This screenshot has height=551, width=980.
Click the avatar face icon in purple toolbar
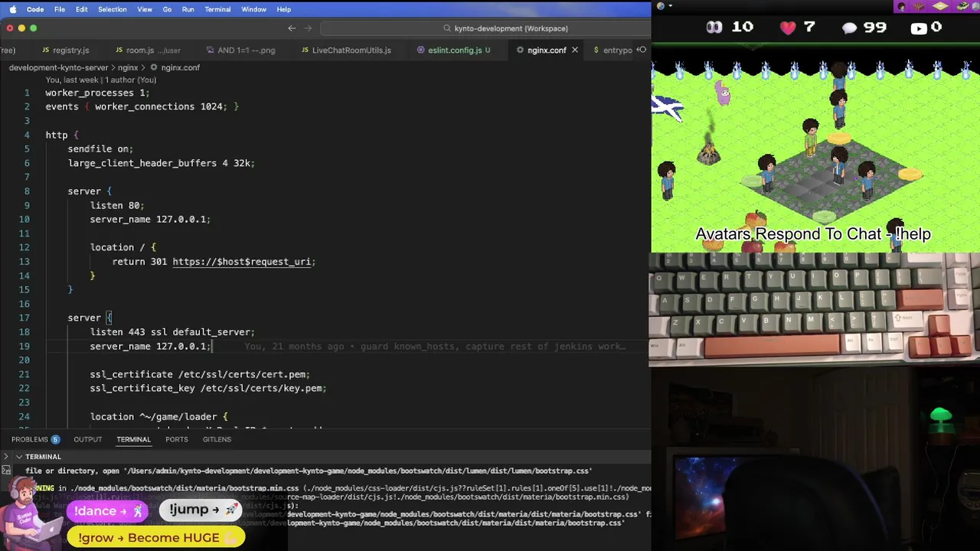(902, 6)
